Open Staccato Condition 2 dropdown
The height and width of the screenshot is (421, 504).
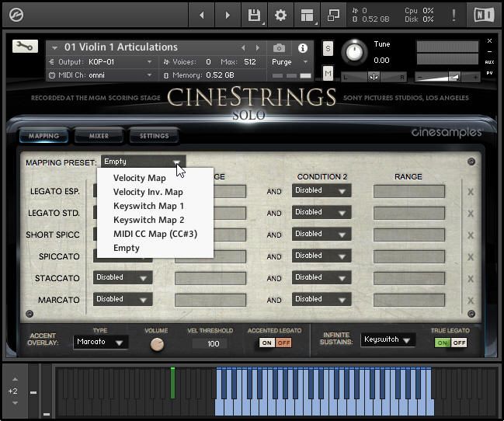322,277
